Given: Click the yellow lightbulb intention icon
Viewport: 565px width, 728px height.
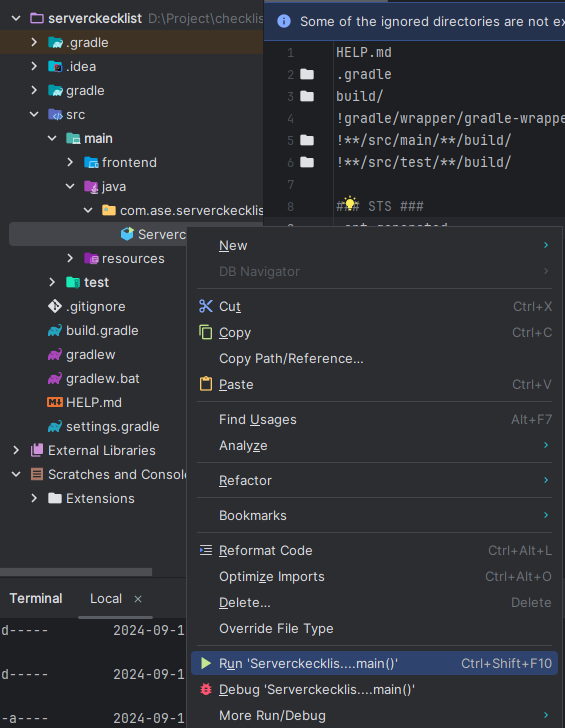Looking at the screenshot, I should click(350, 203).
